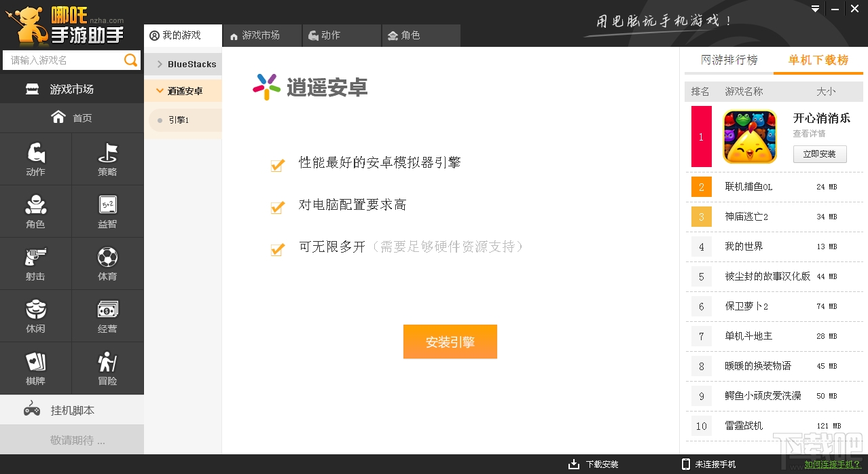Click the 如何连接手机 help link
Viewport: 868px width, 474px height.
(831, 464)
